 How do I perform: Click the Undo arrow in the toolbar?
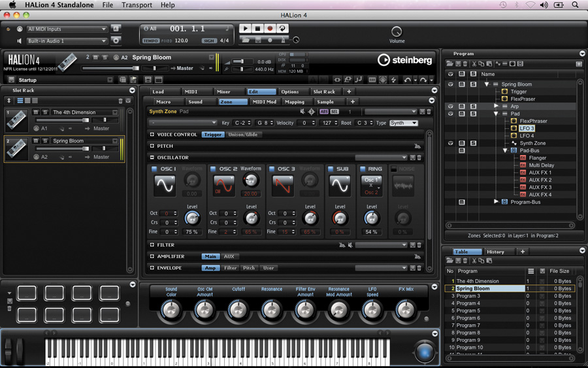[x=407, y=80]
